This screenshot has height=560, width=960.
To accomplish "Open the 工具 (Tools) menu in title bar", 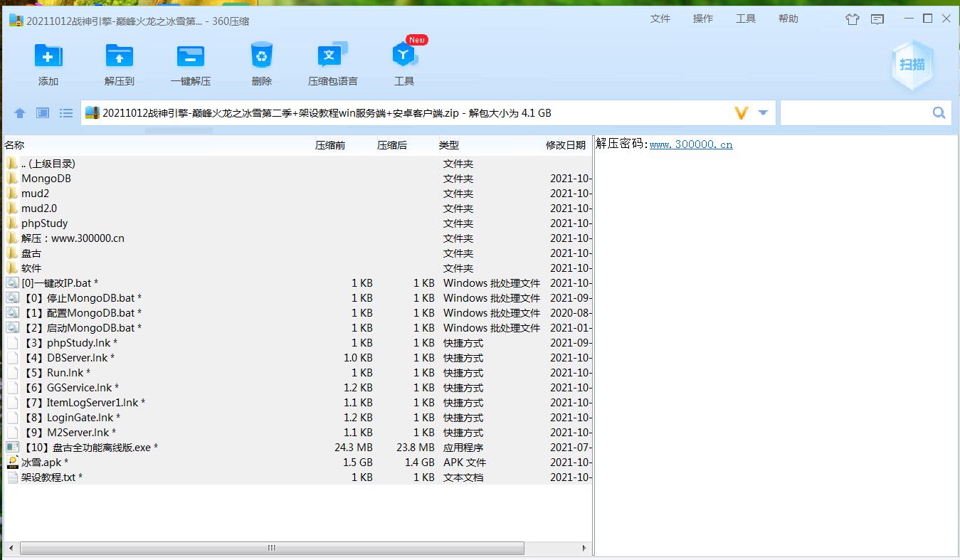I will tap(745, 19).
